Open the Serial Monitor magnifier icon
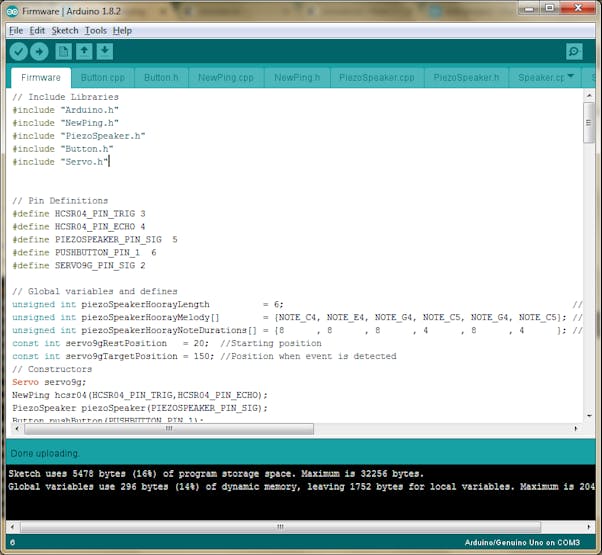This screenshot has width=602, height=555. (574, 51)
